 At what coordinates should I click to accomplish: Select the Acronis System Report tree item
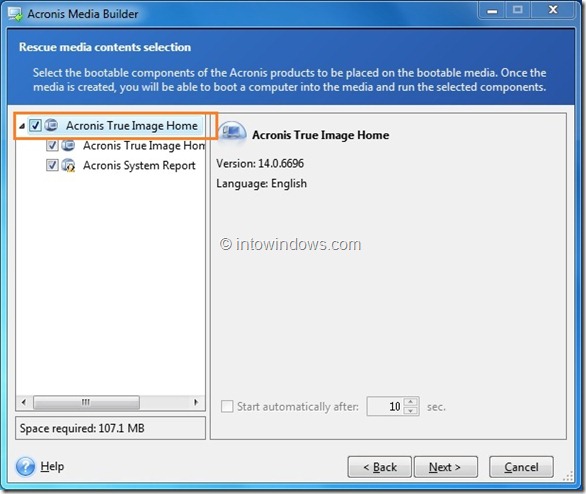[139, 166]
